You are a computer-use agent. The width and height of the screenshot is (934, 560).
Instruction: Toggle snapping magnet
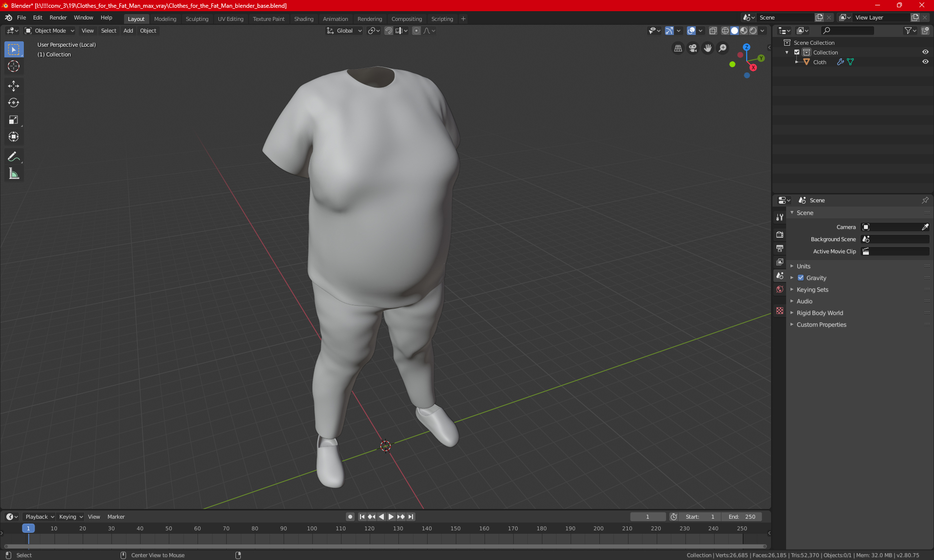[389, 31]
